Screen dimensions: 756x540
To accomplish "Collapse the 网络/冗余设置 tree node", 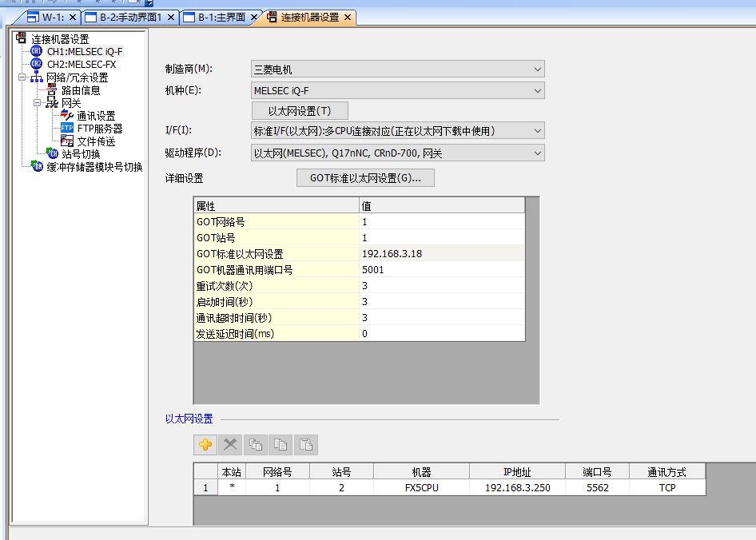I will (22, 77).
